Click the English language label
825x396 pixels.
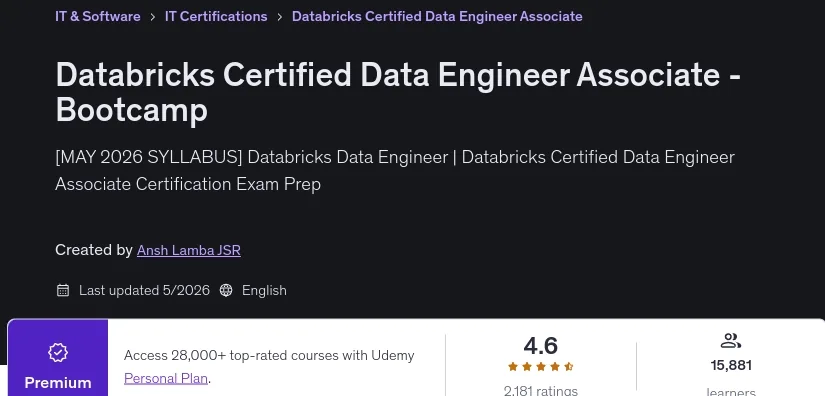click(264, 290)
